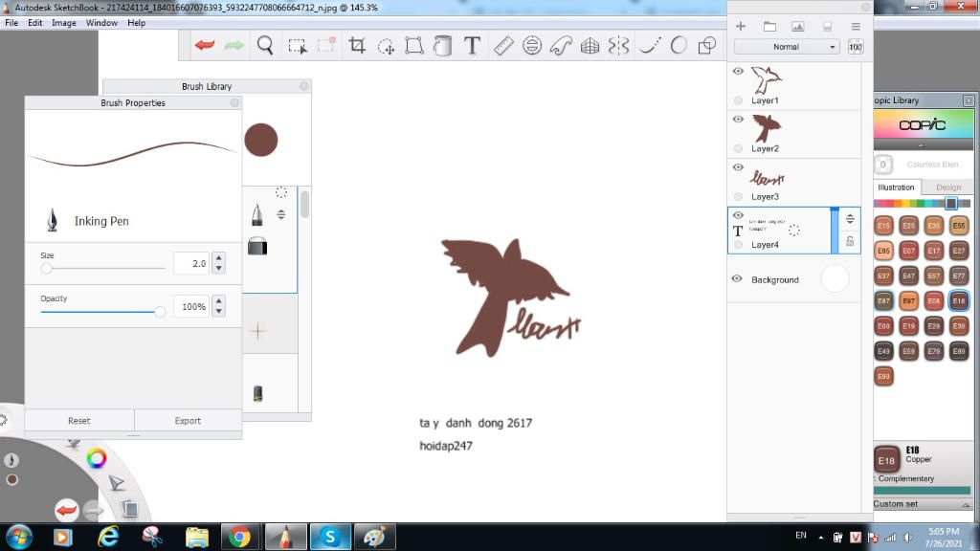
Task: Open the Edit menu
Action: pos(35,23)
